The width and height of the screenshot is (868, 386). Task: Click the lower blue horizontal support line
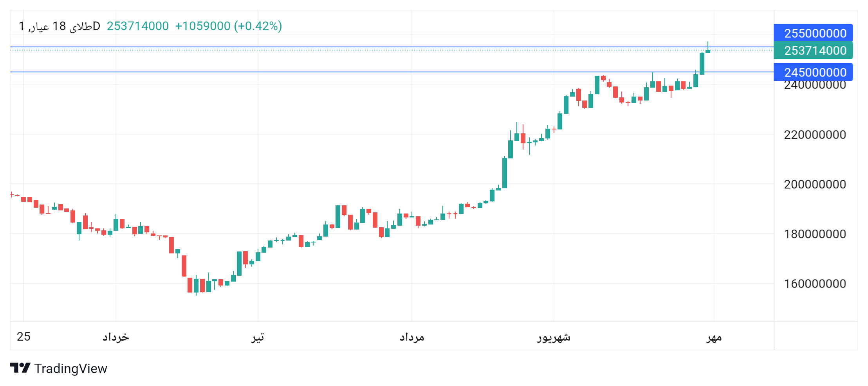(392, 72)
